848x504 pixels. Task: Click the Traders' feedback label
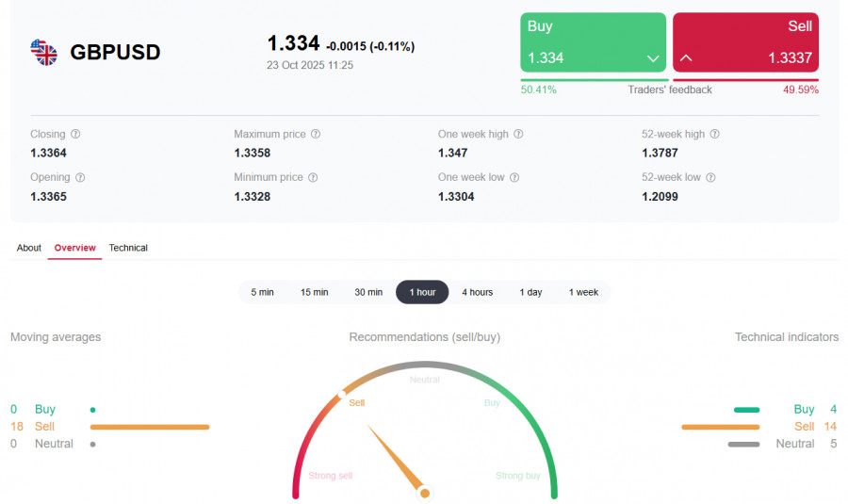click(670, 89)
